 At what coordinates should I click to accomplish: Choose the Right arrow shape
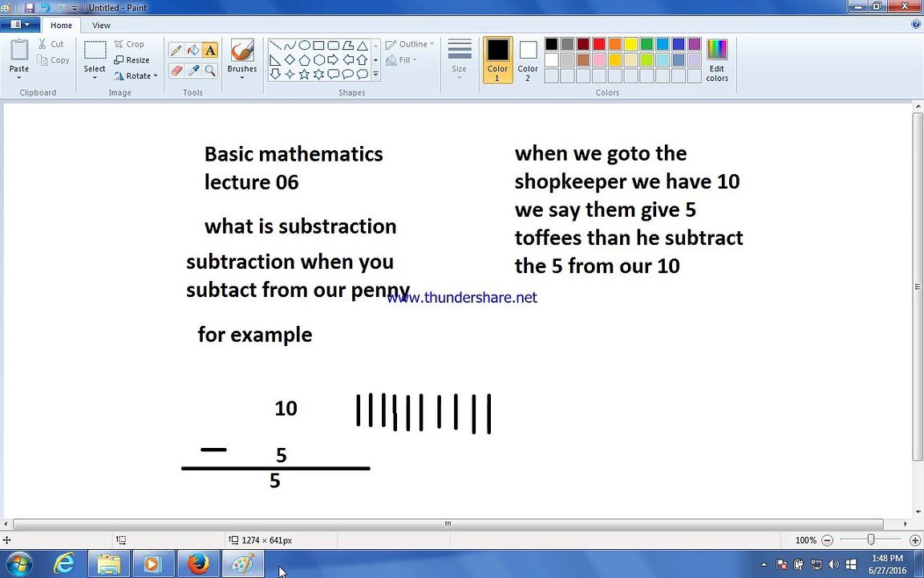(x=333, y=59)
